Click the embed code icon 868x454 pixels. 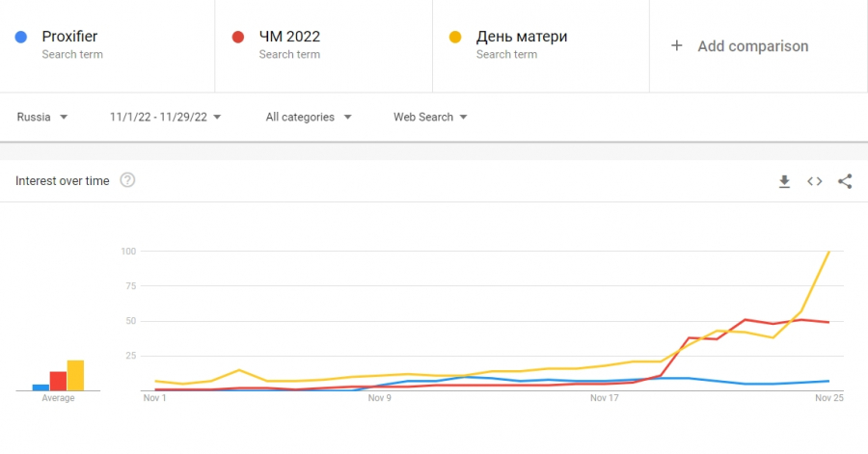point(815,181)
